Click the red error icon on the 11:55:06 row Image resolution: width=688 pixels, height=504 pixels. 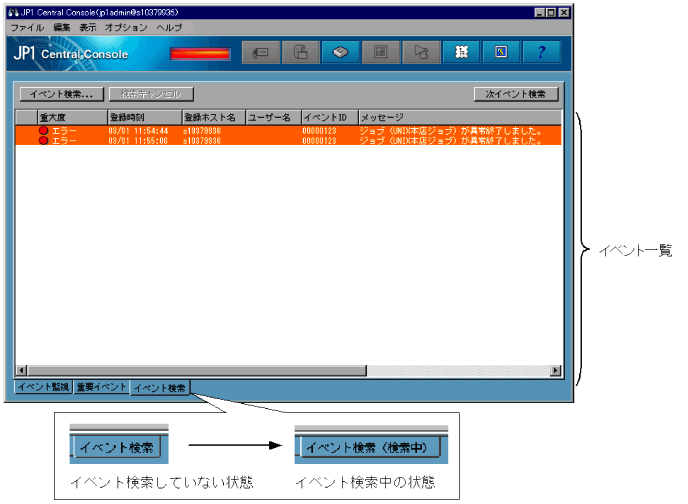(x=43, y=140)
